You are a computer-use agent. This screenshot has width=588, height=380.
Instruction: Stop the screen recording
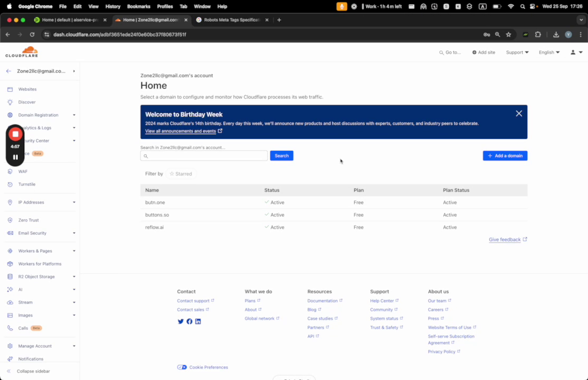click(15, 134)
